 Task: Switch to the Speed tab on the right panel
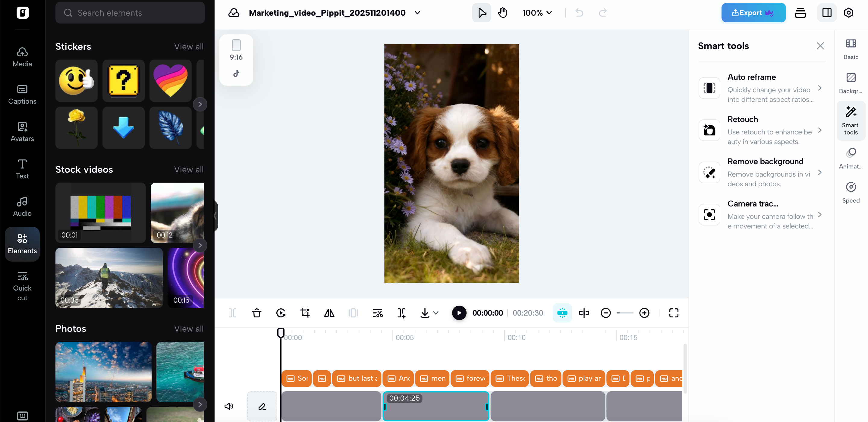851,192
